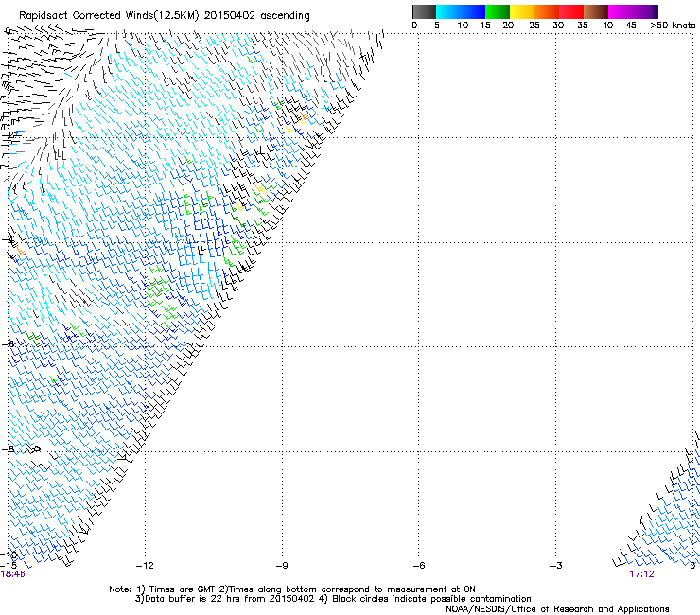Click the note 'Data buffer is 22 hrs'
The image size is (700, 615).
(x=191, y=599)
